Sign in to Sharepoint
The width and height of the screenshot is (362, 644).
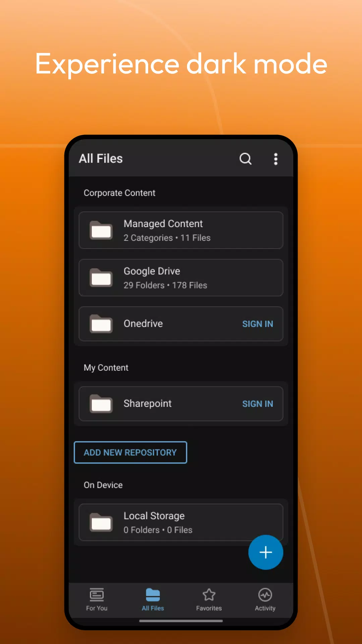click(x=257, y=404)
